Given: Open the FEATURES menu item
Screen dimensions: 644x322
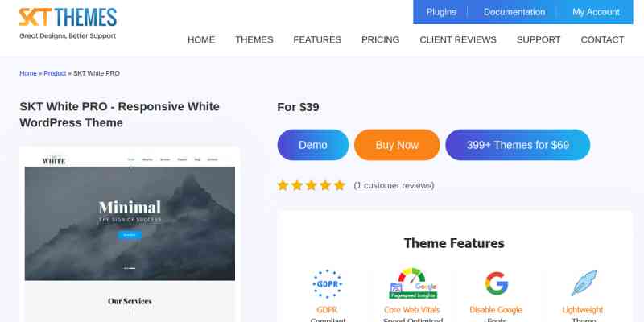Looking at the screenshot, I should coord(317,39).
